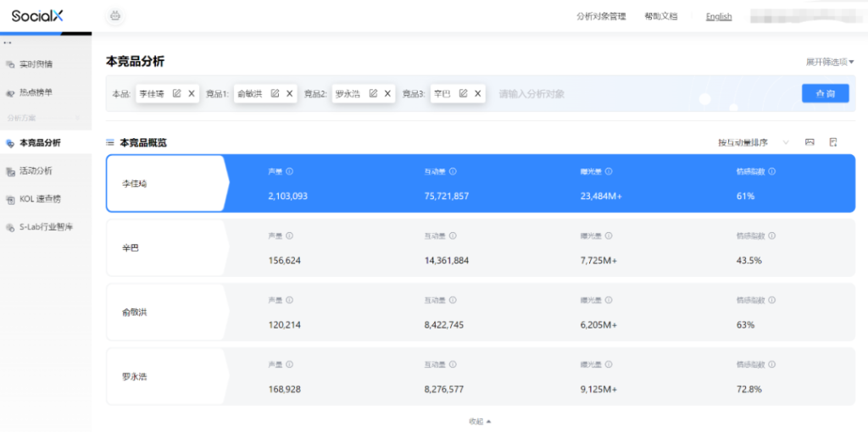This screenshot has width=868, height=432.
Task: Open 活动分析 in the sidebar
Action: tap(36, 171)
